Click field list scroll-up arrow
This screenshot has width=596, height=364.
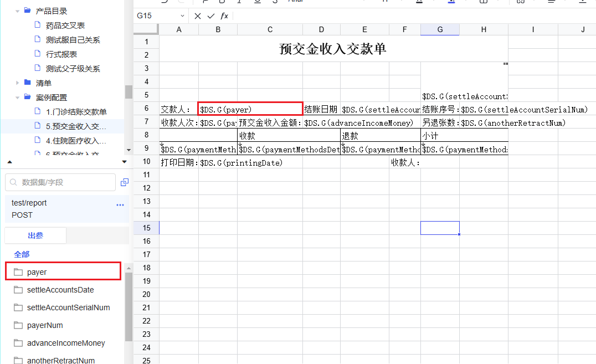click(x=129, y=268)
